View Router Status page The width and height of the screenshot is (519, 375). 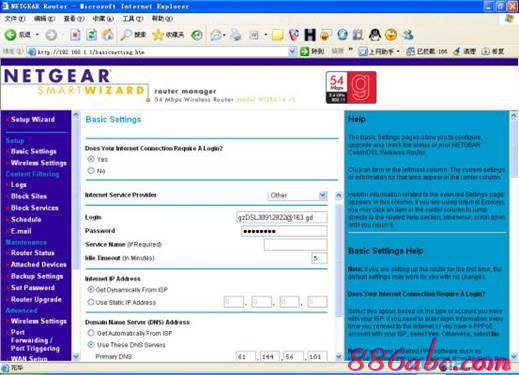33,253
